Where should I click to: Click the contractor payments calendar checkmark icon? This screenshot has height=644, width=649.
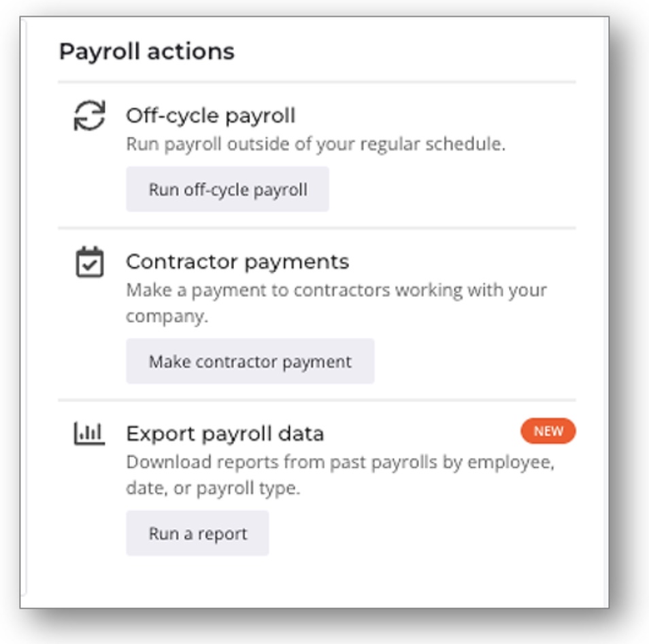pos(89,262)
